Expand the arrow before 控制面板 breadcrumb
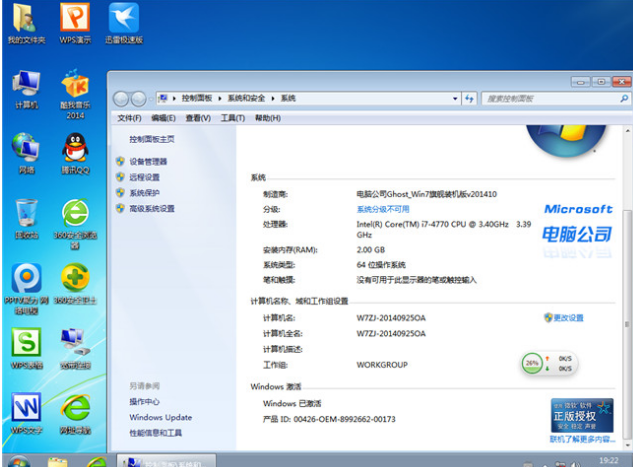Screen dimensions: 633x467 [174, 98]
